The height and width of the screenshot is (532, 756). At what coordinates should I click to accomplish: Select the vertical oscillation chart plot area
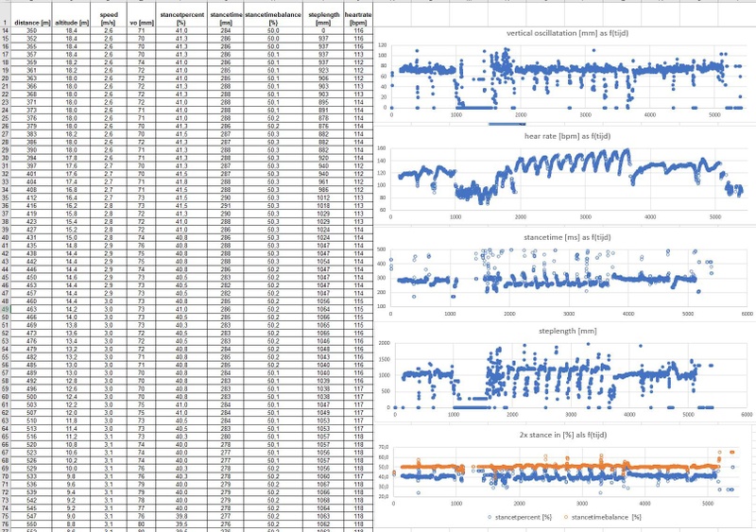568,77
